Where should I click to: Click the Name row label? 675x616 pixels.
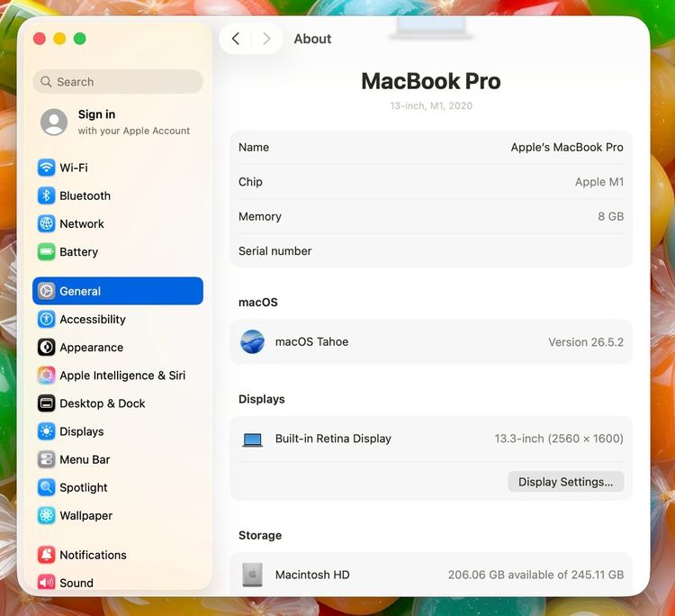[254, 148]
